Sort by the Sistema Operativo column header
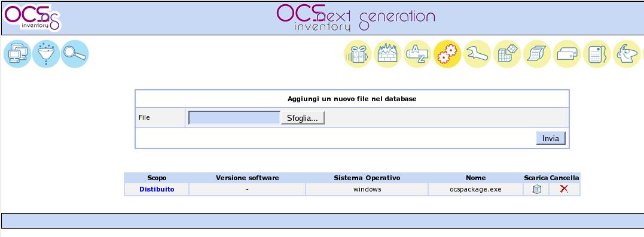Viewport: 644px width, 237px height. (x=367, y=178)
